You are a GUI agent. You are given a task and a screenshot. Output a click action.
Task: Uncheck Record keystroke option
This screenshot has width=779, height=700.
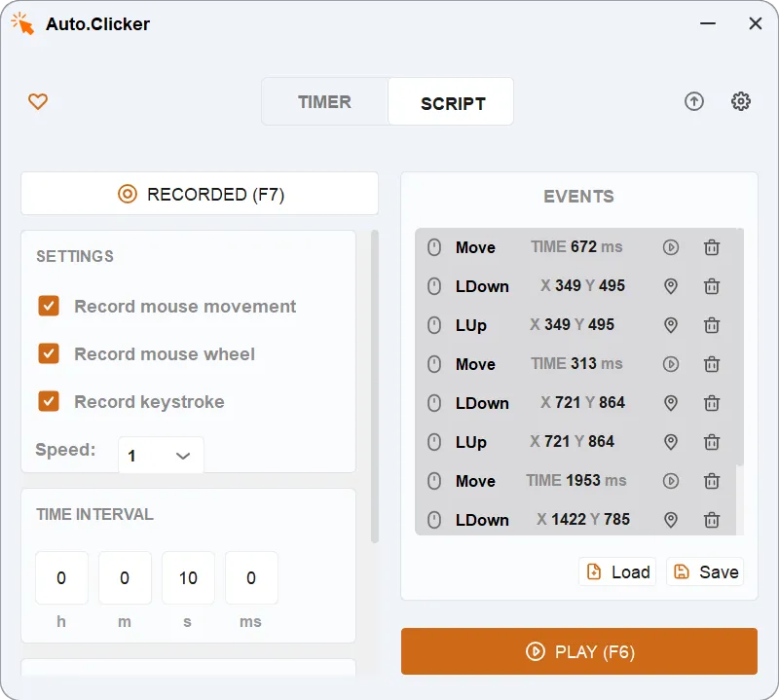[x=49, y=402]
